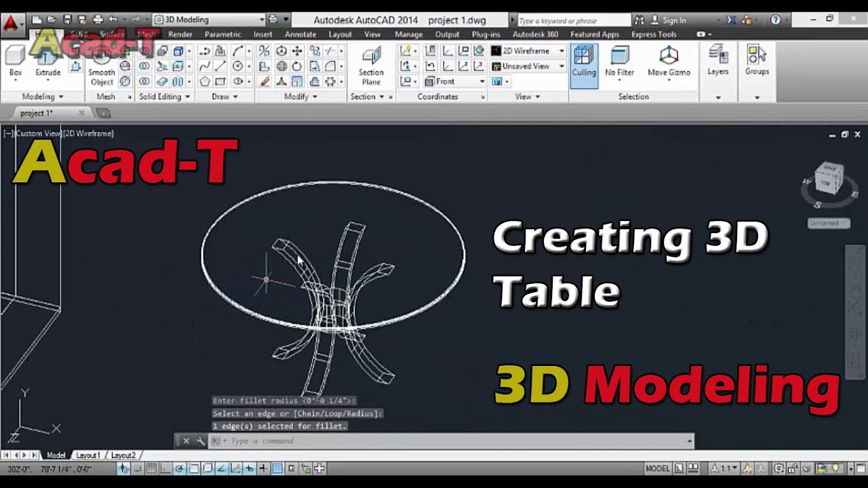Image resolution: width=868 pixels, height=488 pixels.
Task: Switch to the Express Tools ribbon tab
Action: (654, 35)
